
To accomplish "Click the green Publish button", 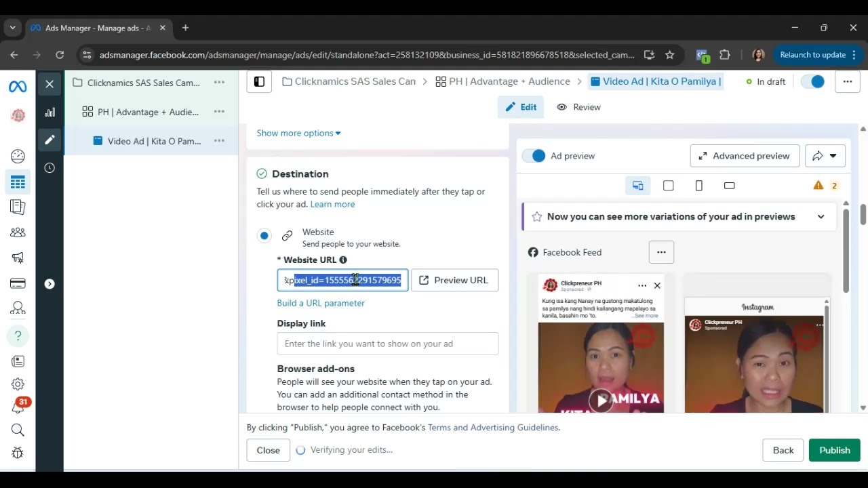I will tap(834, 450).
